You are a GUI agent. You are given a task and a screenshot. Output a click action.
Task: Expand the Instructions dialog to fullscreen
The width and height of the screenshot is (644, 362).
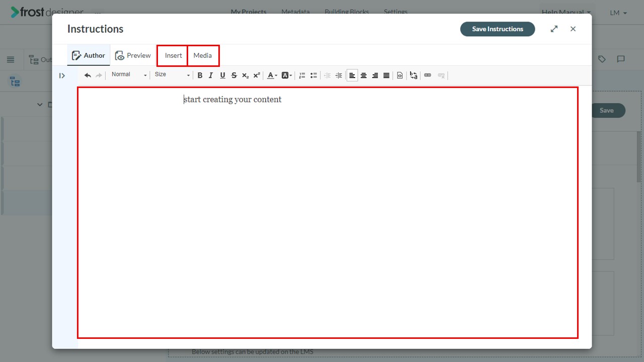(x=554, y=29)
